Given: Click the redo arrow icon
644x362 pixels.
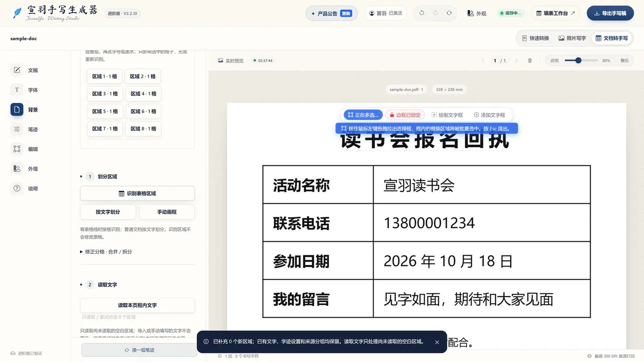Looking at the screenshot, I should [435, 13].
